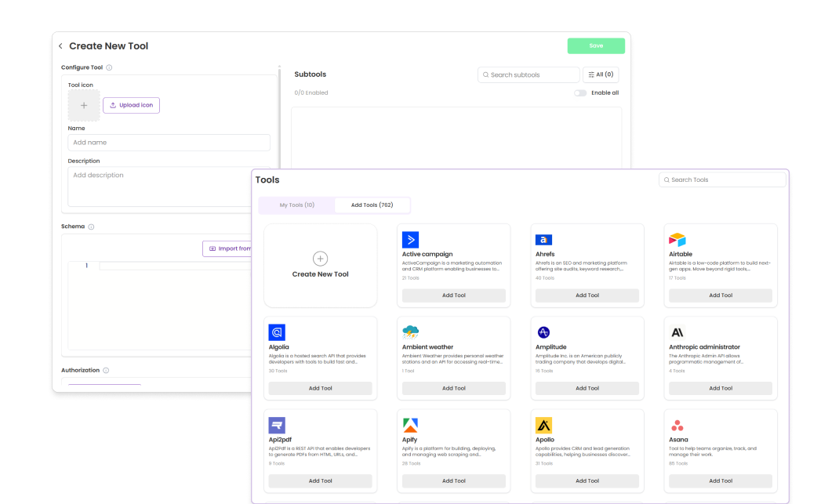The height and width of the screenshot is (504, 839).
Task: Click the Ahrefs logo icon
Action: click(x=543, y=240)
